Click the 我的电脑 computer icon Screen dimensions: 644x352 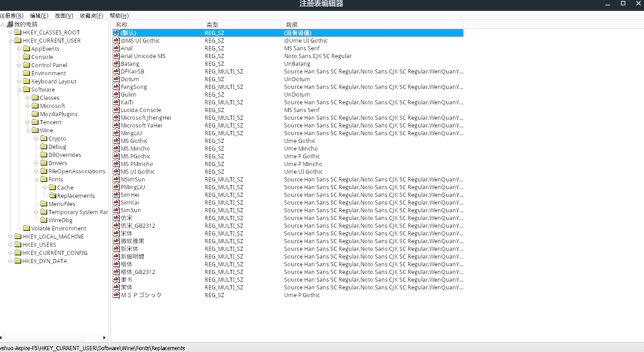10,24
